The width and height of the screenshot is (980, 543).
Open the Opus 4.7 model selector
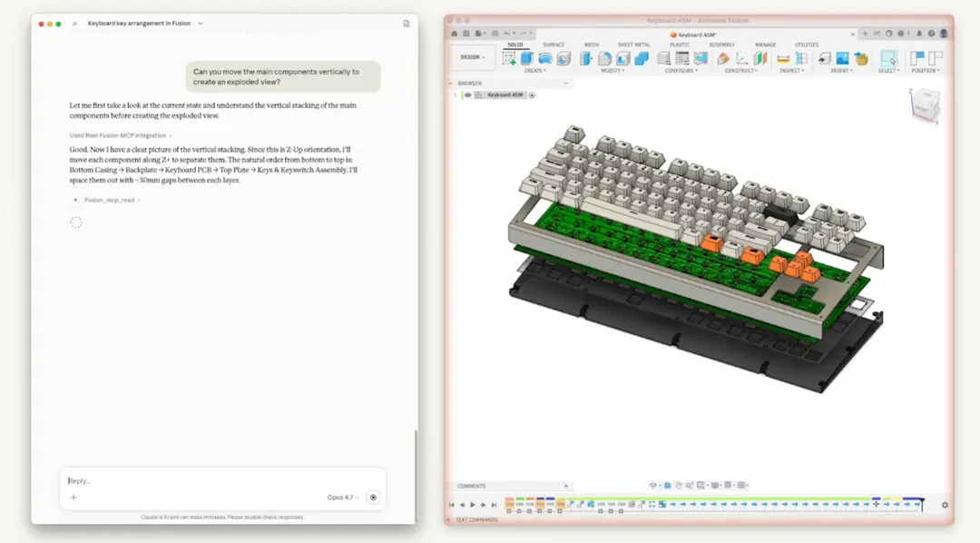(343, 498)
